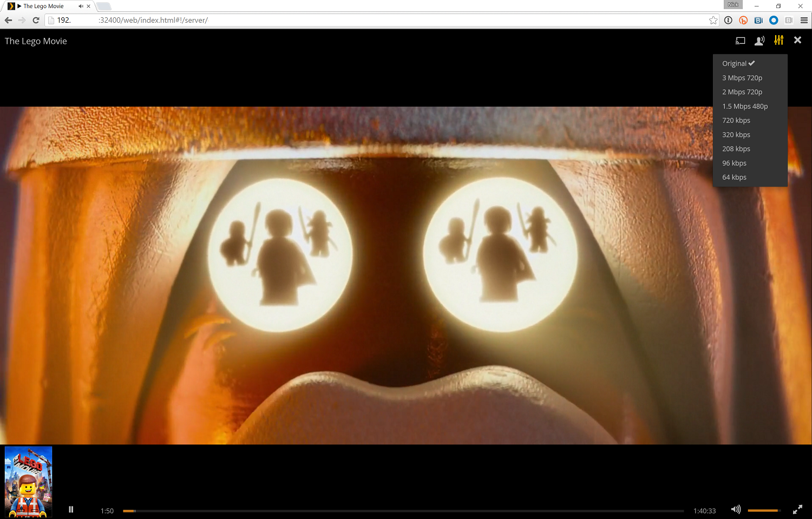Click the 1:40:33 remaining time label
The height and width of the screenshot is (519, 812).
tap(704, 511)
